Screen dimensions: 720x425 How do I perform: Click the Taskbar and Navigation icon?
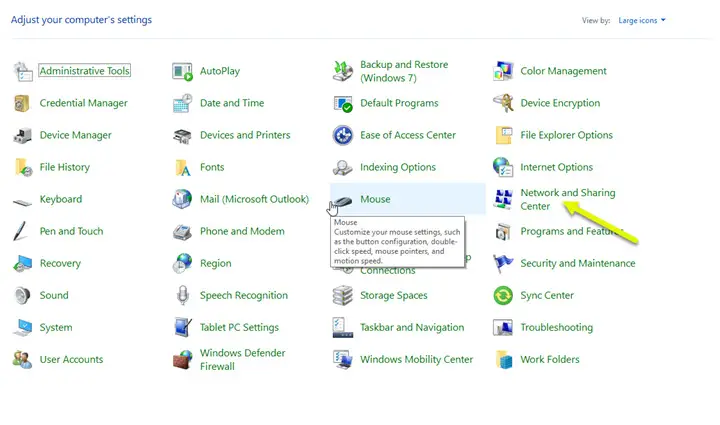tap(343, 328)
